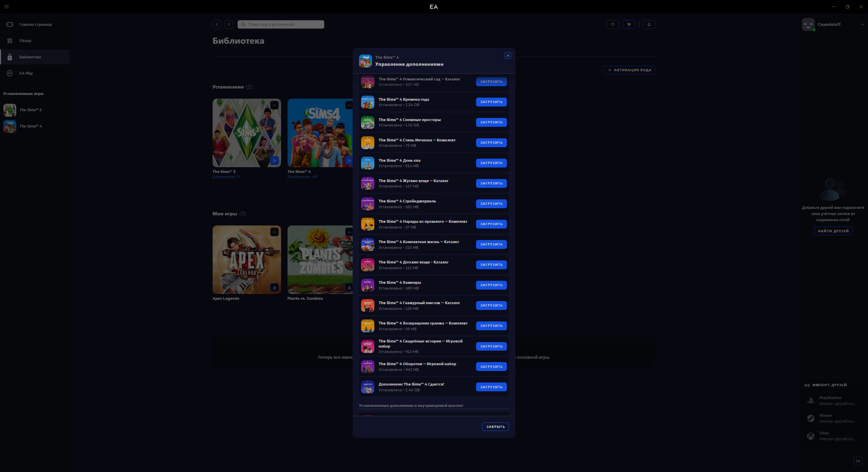Open The Sims 3 options ellipsis
Viewport: 868px width, 472px height.
[x=274, y=105]
